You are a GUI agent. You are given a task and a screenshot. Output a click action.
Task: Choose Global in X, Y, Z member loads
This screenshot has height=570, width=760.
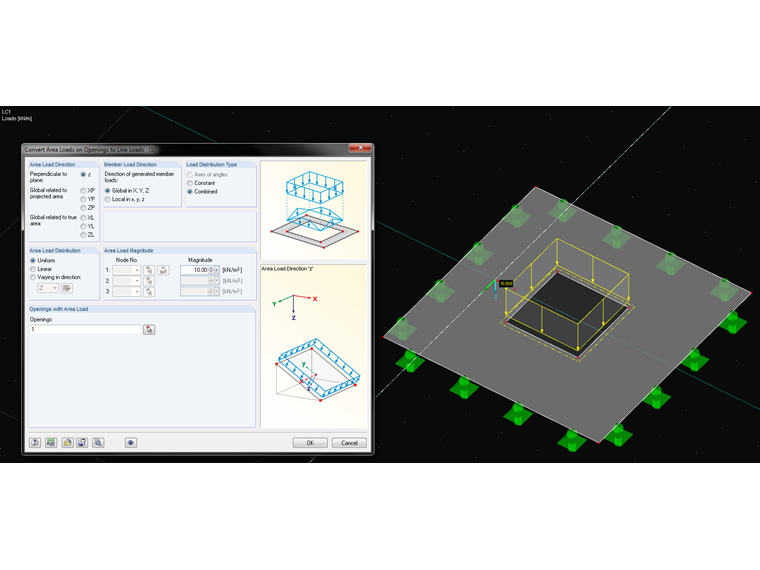point(108,190)
